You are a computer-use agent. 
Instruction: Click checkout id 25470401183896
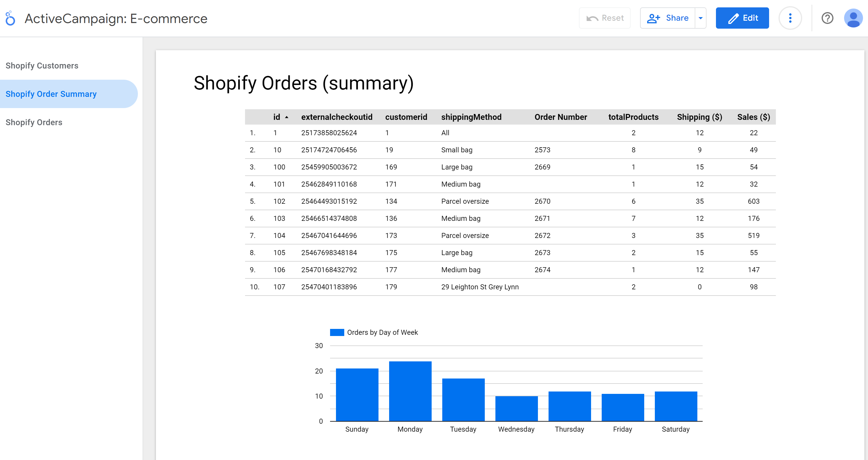(329, 287)
